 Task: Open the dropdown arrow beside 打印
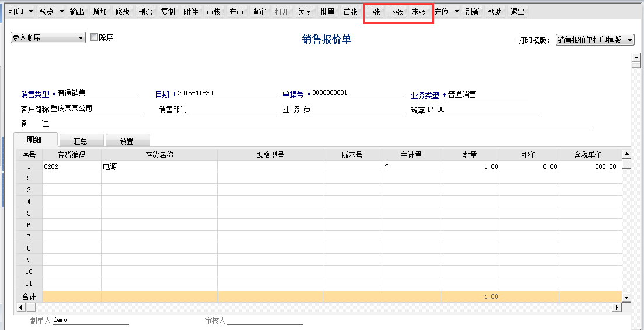32,12
